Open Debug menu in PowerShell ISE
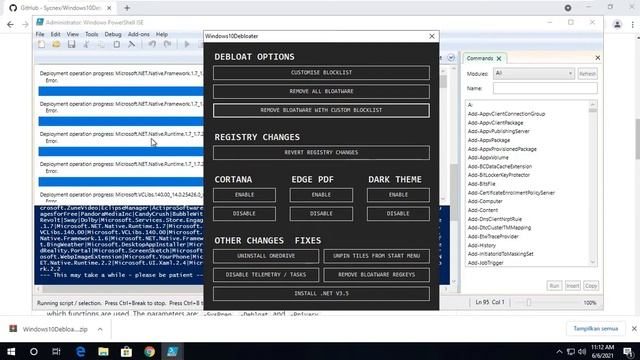The width and height of the screenshot is (640, 360). tap(113, 34)
